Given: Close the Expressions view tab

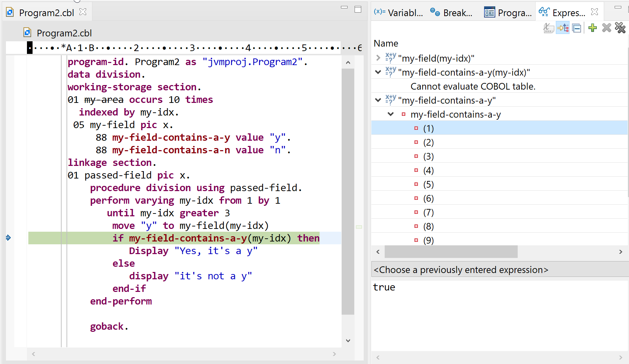Looking at the screenshot, I should 594,12.
